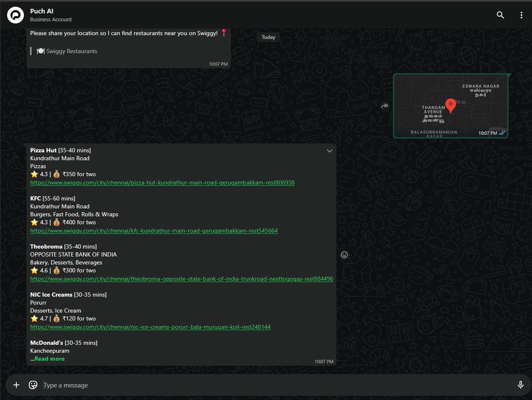Image resolution: width=532 pixels, height=400 pixels.
Task: Click the red map pin on location
Action: (x=450, y=105)
